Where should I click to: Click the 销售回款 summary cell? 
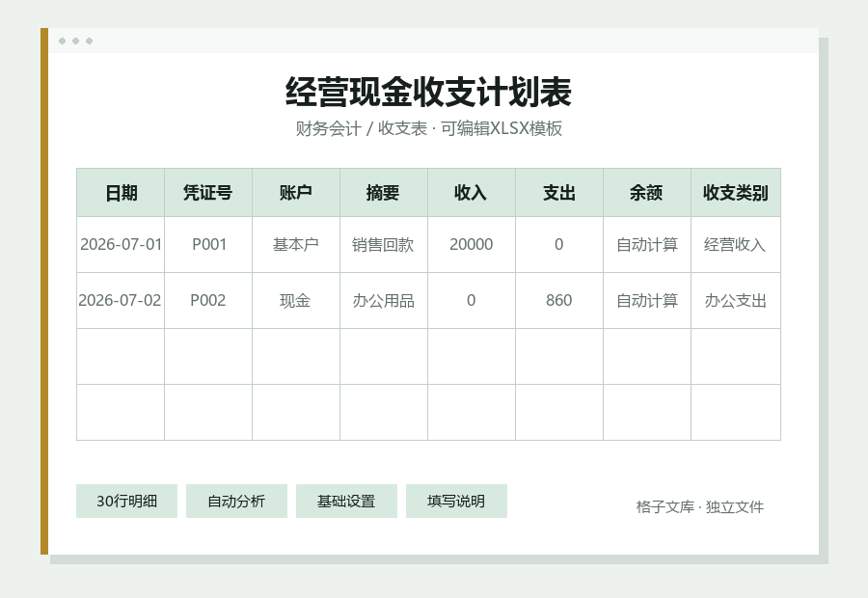pos(384,245)
